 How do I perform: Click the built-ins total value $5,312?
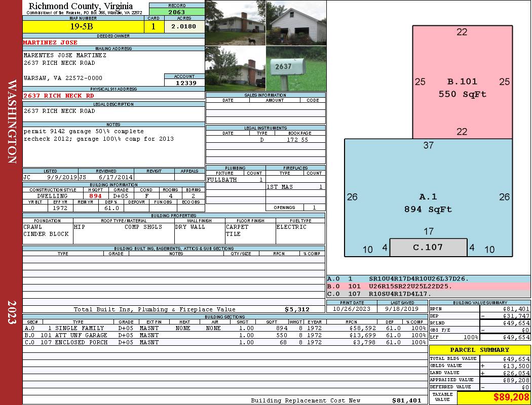point(297,309)
